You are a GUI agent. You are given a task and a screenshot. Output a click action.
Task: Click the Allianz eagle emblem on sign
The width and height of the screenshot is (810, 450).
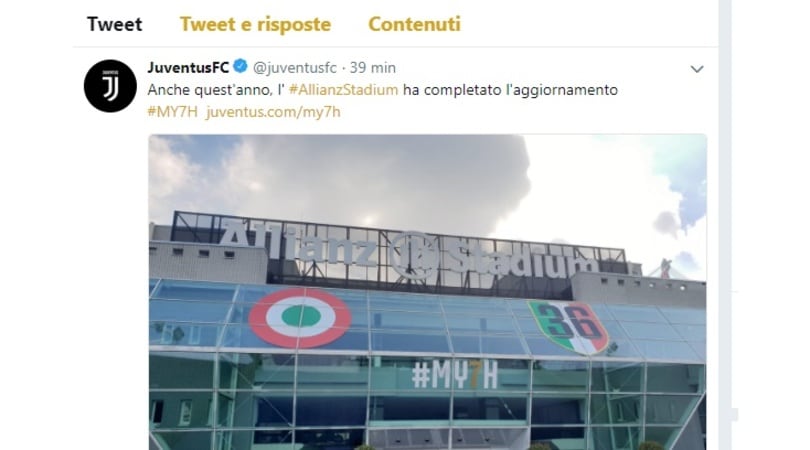click(414, 255)
